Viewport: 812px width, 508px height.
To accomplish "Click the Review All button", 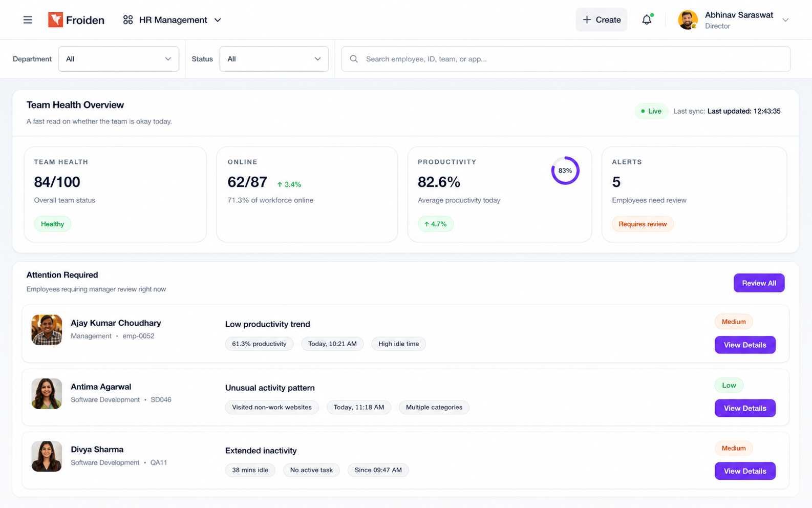I will click(x=759, y=283).
